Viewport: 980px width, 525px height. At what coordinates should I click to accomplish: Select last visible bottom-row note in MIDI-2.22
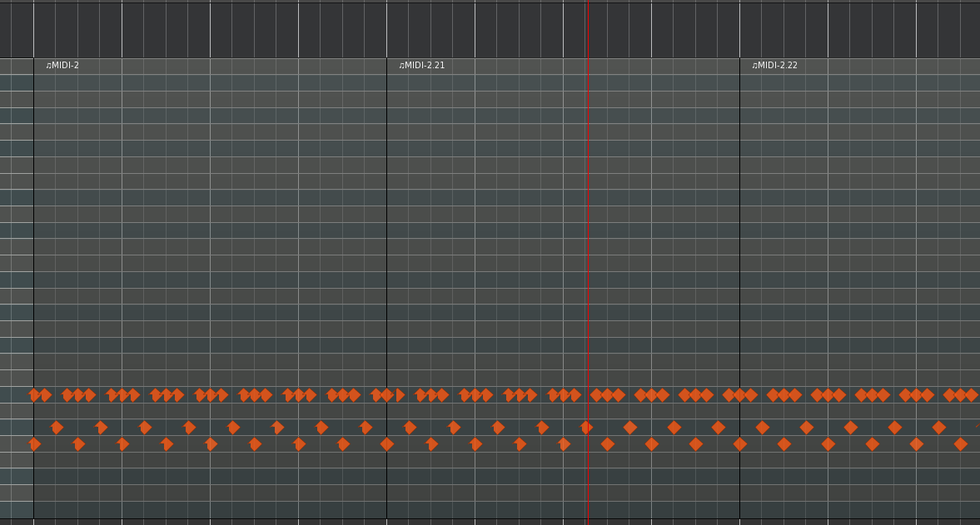961,444
